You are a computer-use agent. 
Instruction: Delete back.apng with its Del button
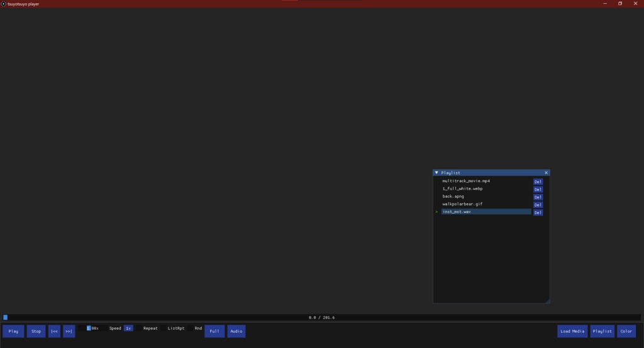(538, 197)
